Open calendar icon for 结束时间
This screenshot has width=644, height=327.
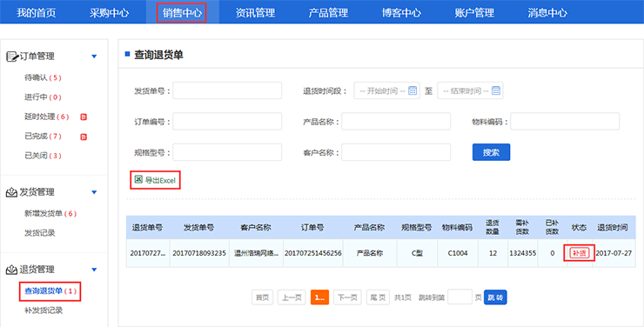pos(496,90)
